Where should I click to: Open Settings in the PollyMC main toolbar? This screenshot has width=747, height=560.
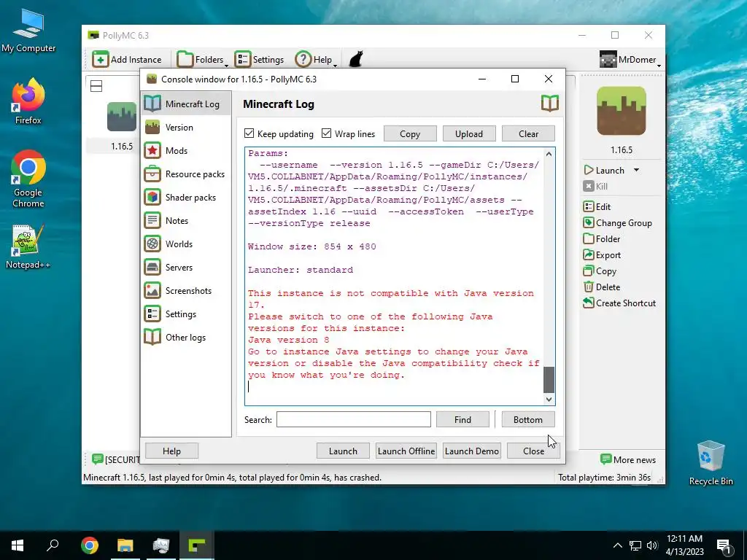click(x=259, y=60)
